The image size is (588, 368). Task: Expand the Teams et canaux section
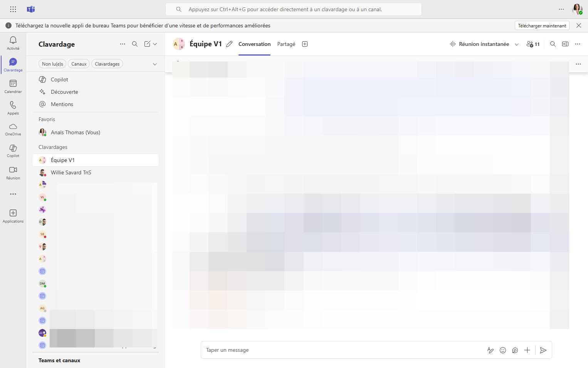[59, 360]
